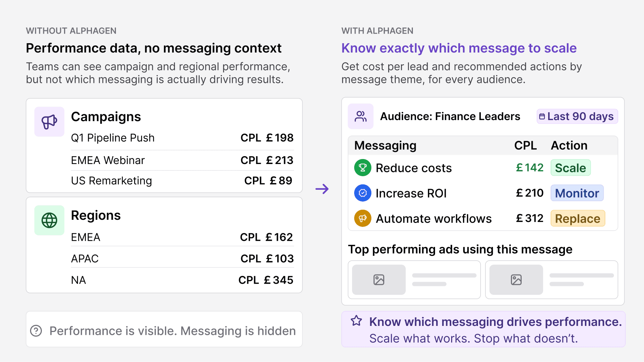Click the CPL £345 value
Screen dimensions: 644x362
(x=266, y=280)
